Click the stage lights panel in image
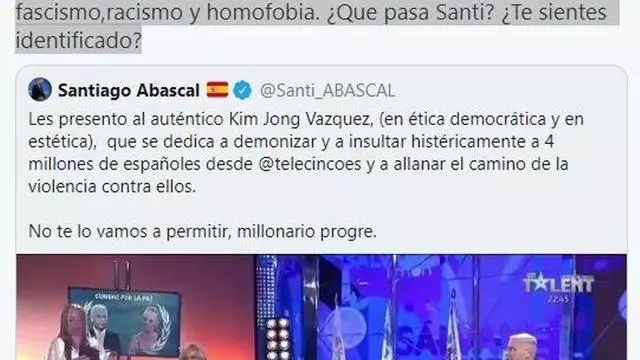 [x=278, y=339]
